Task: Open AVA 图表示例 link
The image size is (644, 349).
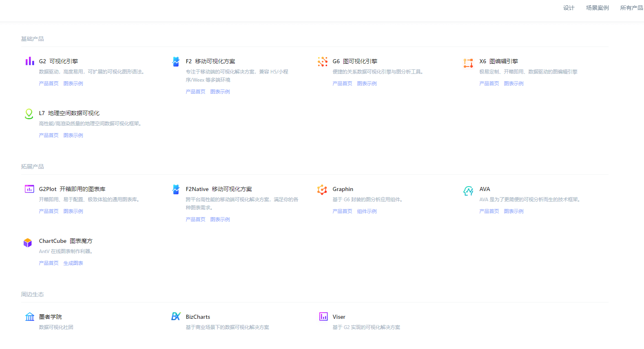Action: pos(513,211)
